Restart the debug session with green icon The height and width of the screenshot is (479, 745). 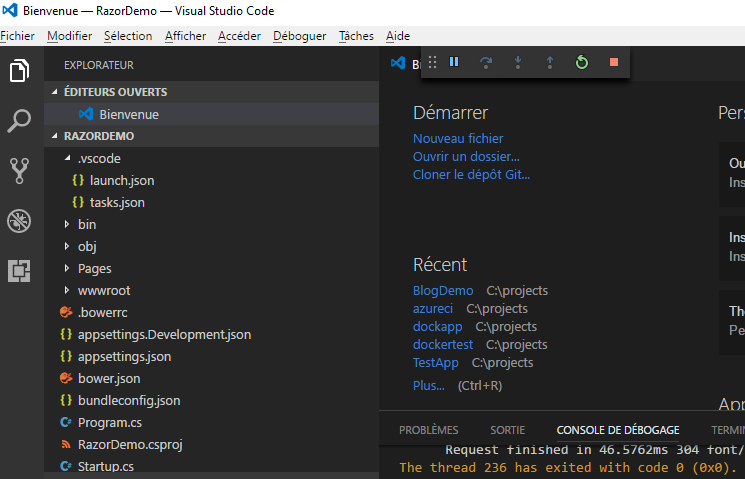tap(582, 62)
